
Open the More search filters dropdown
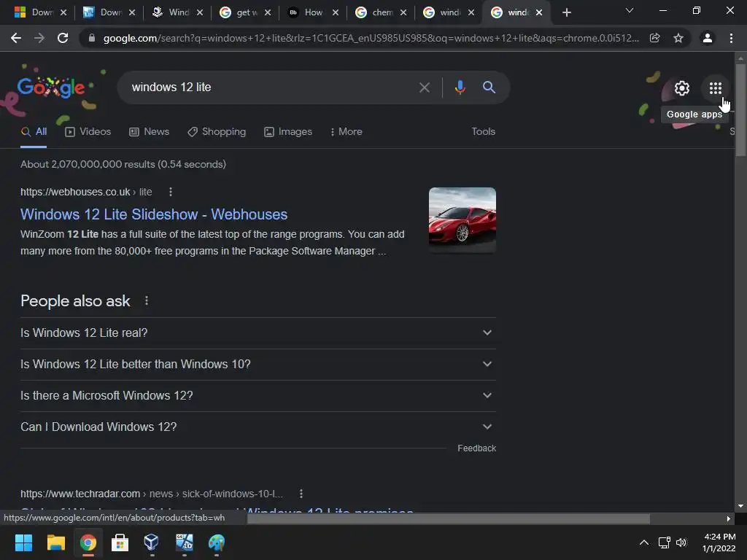[x=346, y=132]
